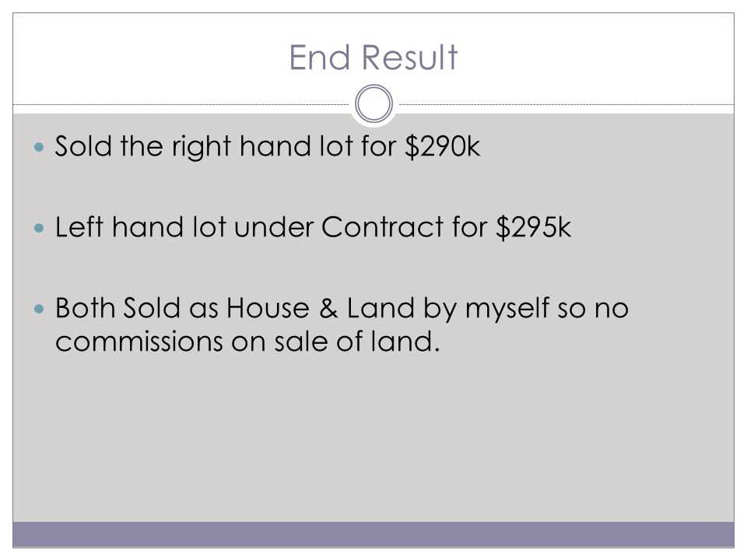The height and width of the screenshot is (560, 747).
Task: Click the commissions on sale of land text
Action: pos(247,341)
